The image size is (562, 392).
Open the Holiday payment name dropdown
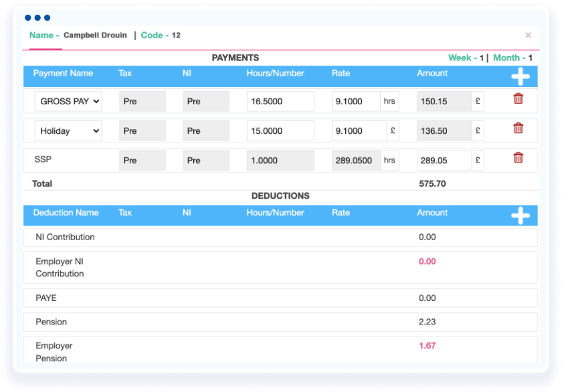coord(68,131)
